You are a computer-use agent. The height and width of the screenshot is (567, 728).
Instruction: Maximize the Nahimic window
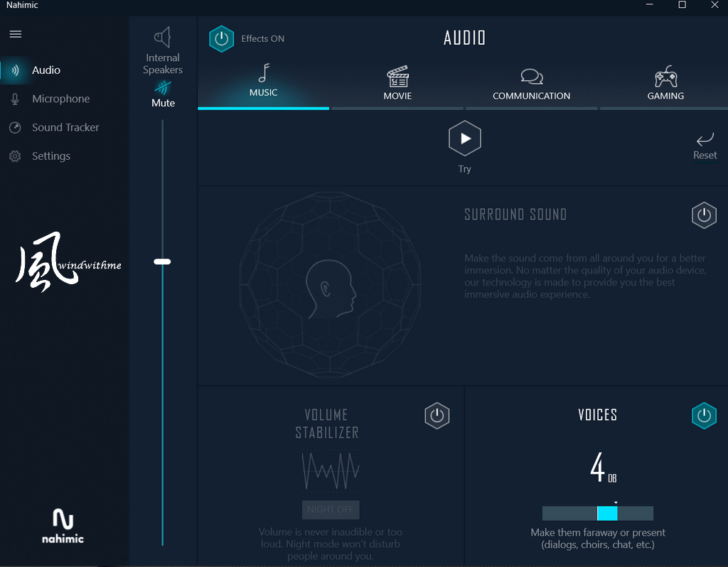[682, 5]
